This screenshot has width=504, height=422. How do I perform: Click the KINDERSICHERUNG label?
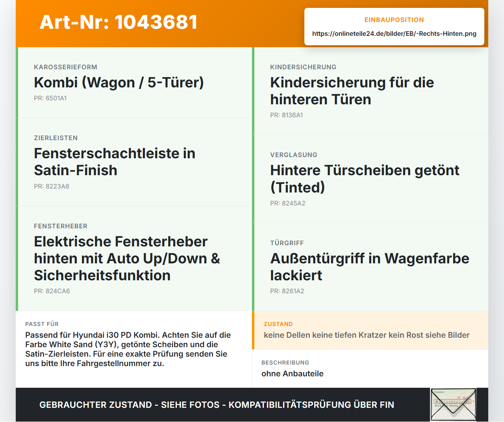pos(303,67)
